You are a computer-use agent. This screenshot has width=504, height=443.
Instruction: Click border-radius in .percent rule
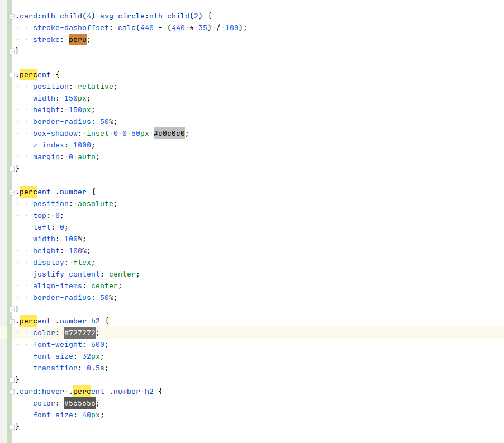point(61,122)
